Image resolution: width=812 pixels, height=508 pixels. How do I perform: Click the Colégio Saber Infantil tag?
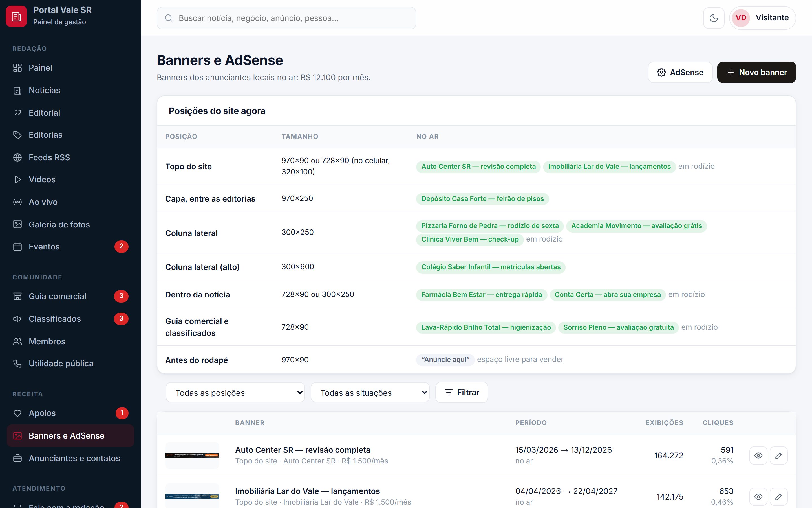(x=491, y=267)
